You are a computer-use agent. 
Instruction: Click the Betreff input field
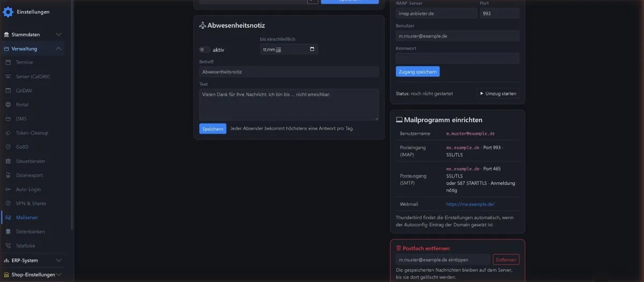click(289, 71)
